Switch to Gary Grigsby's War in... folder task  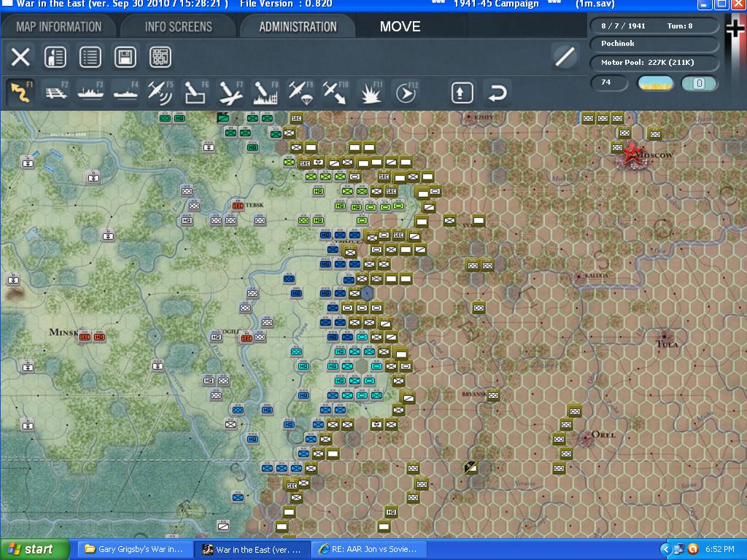(x=134, y=549)
